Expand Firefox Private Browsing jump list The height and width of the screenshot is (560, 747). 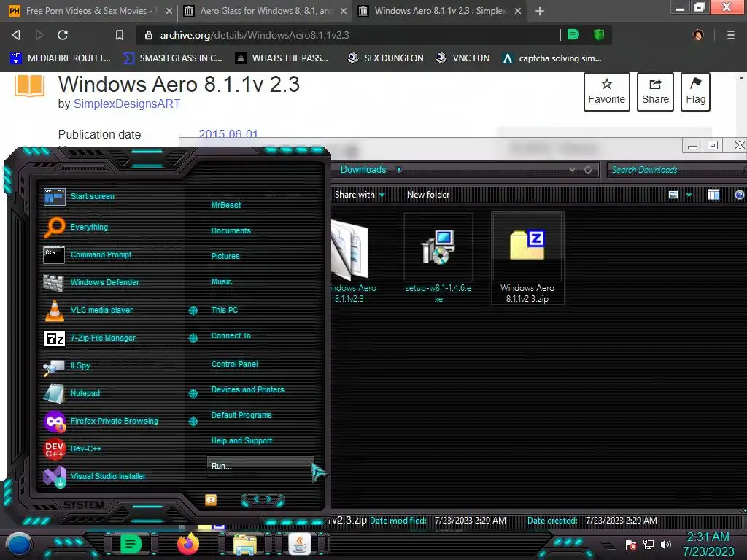193,421
